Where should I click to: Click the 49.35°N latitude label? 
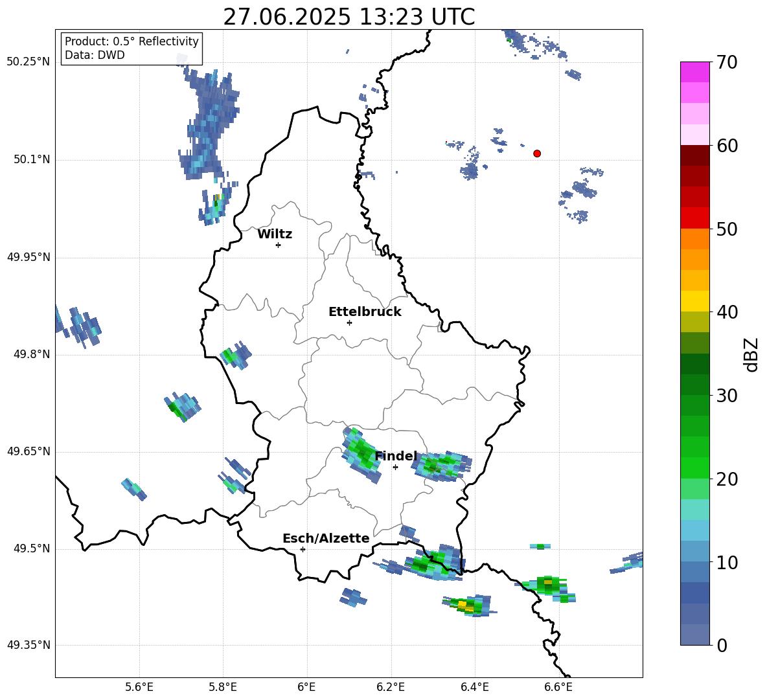coord(29,645)
